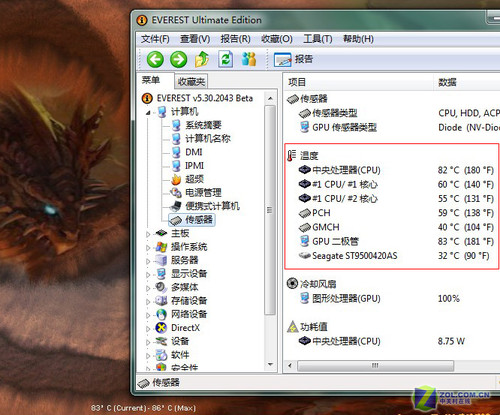Click the two-people users toolbar icon

[x=249, y=59]
